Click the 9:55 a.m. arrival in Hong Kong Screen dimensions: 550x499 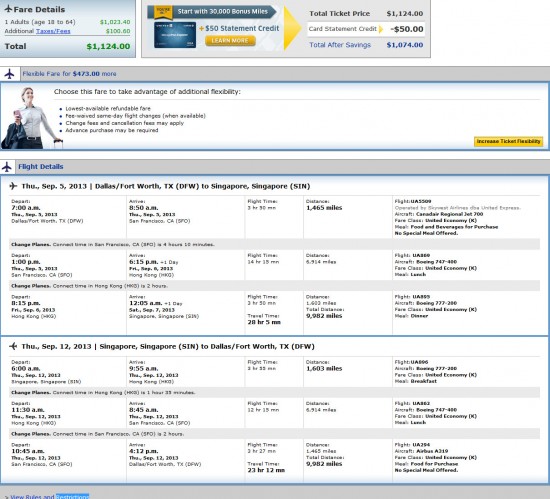point(143,369)
